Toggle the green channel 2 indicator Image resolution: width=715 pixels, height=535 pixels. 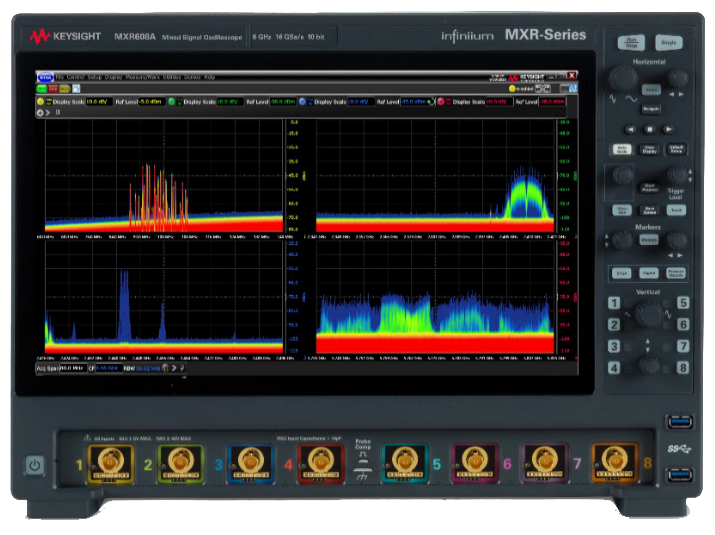click(x=172, y=101)
